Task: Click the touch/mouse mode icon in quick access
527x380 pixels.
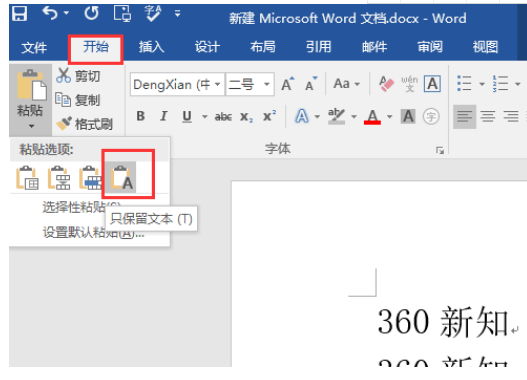Action: (122, 14)
